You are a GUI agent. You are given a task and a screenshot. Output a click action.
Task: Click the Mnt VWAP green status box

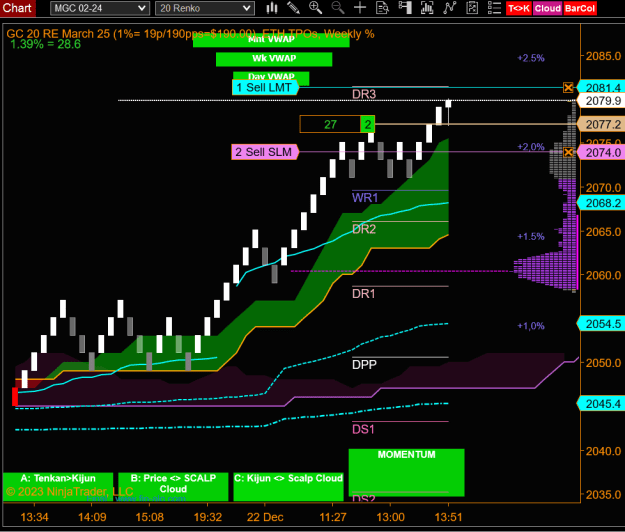coord(271,40)
